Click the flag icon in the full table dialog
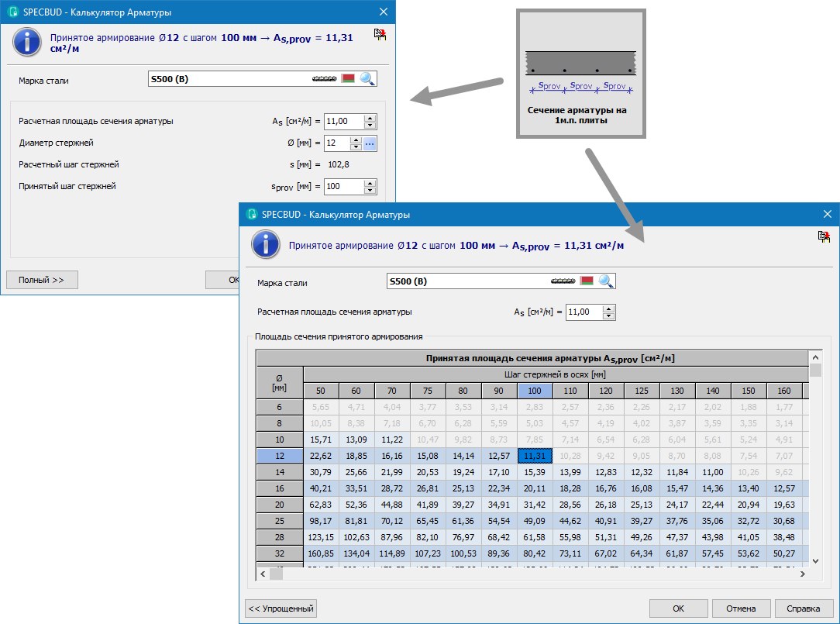Viewport: 840px width, 624px height. click(x=587, y=281)
